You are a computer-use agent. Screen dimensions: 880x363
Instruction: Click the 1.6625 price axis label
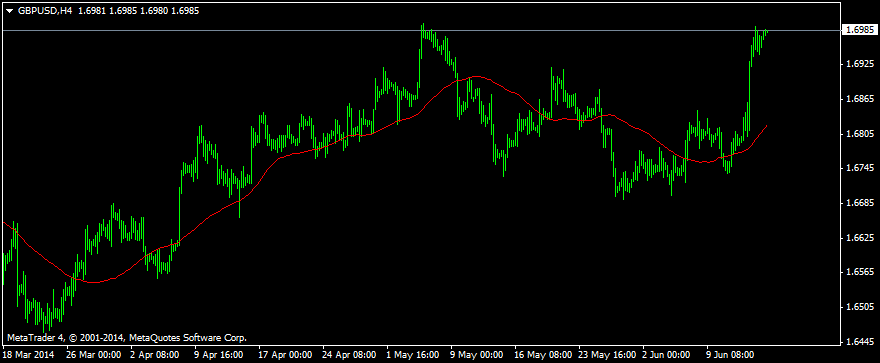[859, 238]
